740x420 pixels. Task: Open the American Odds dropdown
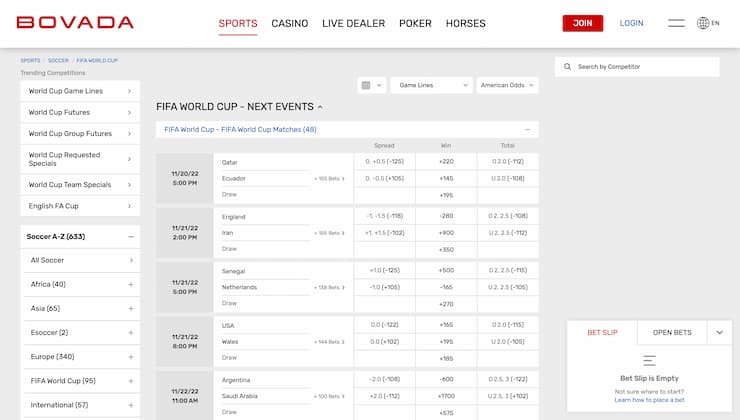tap(507, 85)
